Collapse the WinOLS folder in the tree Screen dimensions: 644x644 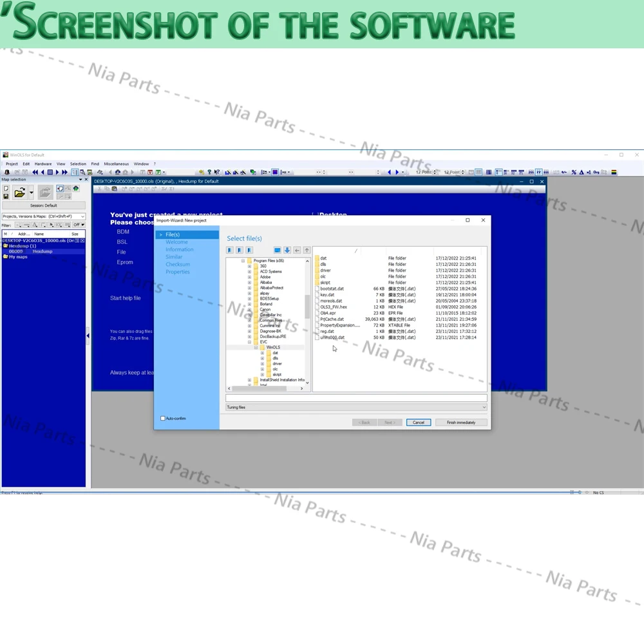click(x=256, y=348)
